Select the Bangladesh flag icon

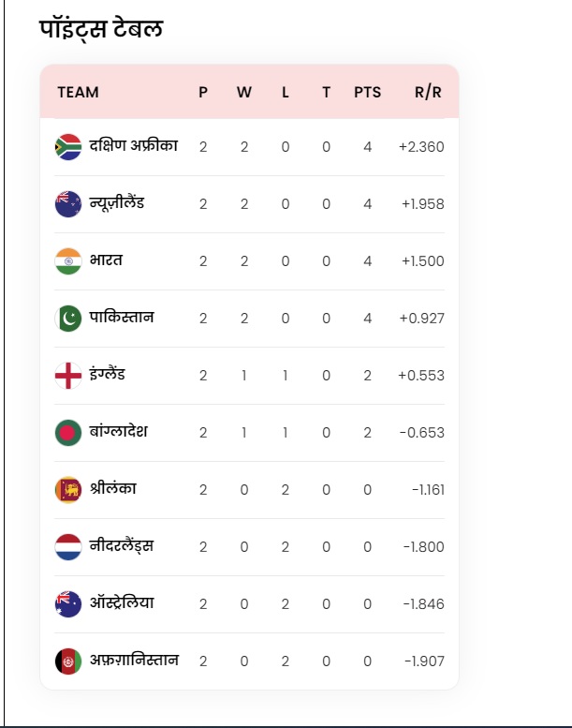tap(68, 432)
